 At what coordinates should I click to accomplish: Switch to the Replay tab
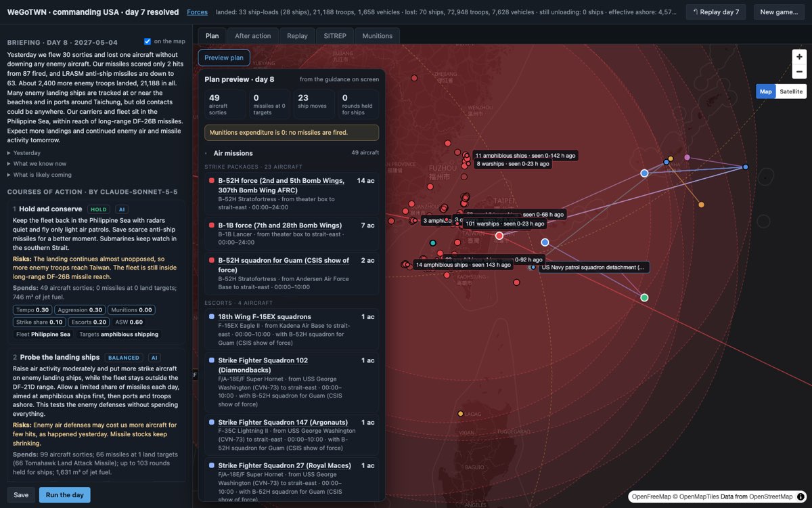[297, 36]
